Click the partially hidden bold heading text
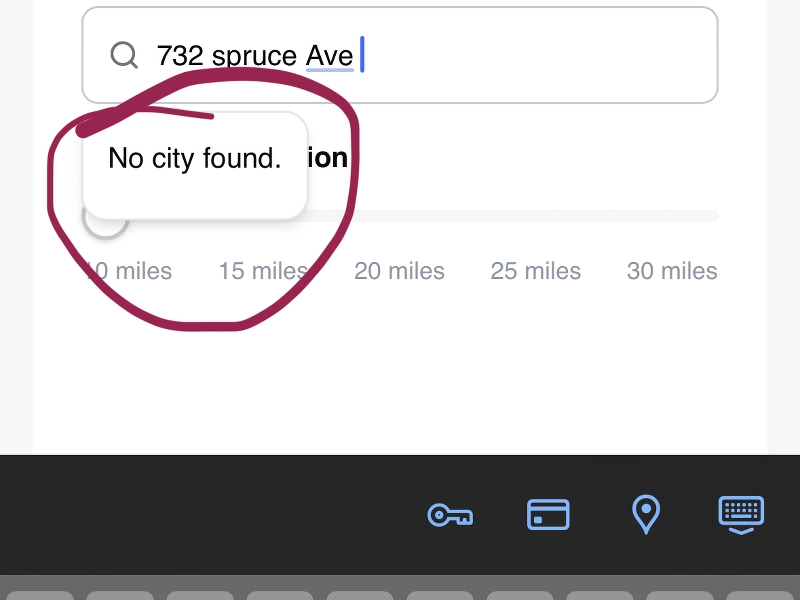Screen dimensions: 800x600 [x=327, y=158]
